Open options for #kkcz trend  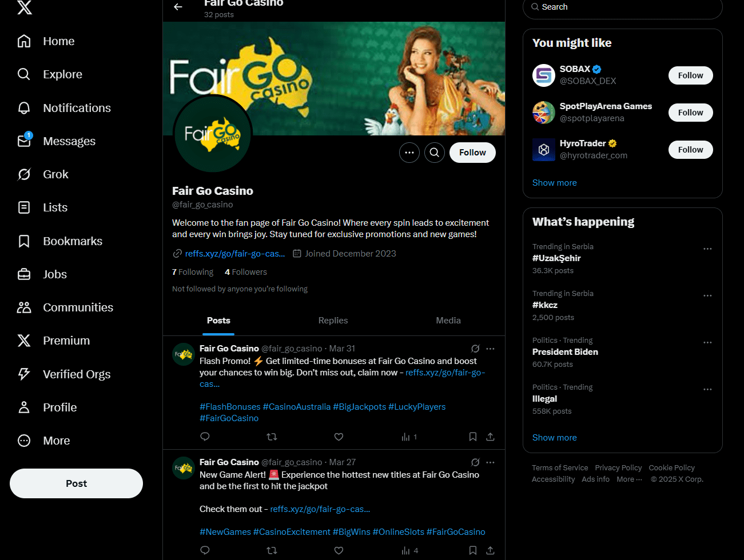coord(707,296)
